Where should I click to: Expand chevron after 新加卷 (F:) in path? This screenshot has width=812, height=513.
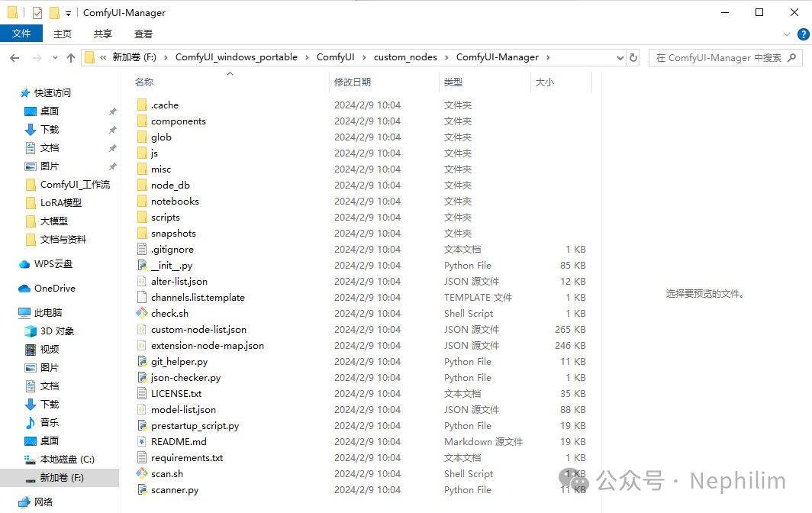[166, 57]
